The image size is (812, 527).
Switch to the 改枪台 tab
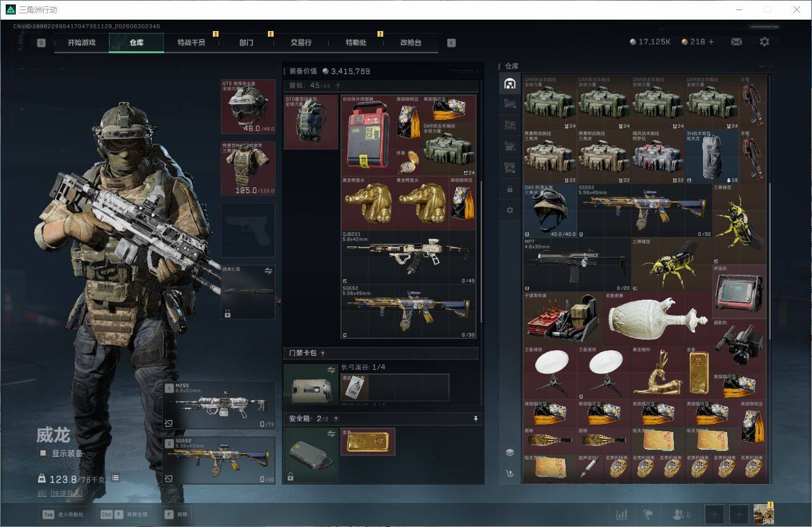click(x=410, y=42)
